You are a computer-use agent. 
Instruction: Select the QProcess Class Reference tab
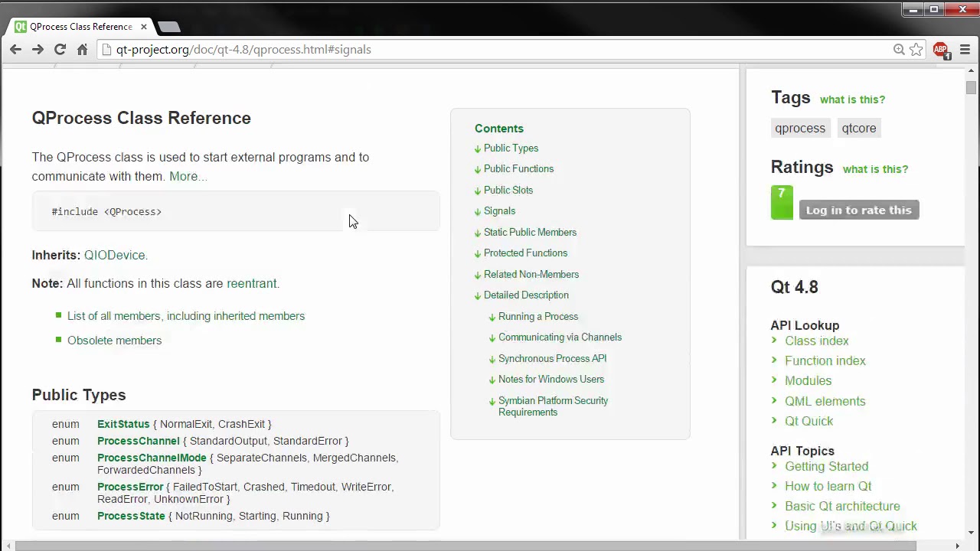coord(80,27)
